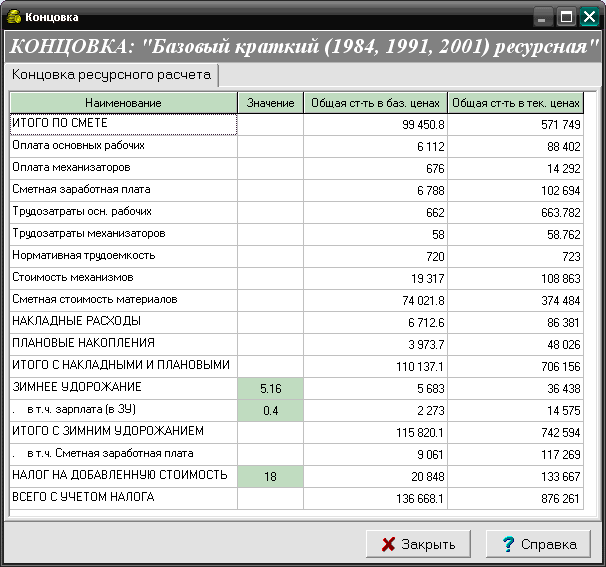Click grand total current 876 261
The image size is (606, 567).
click(516, 499)
